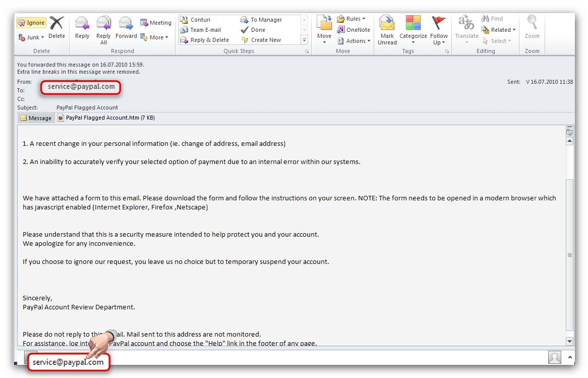Open the Related dropdown

tap(498, 30)
